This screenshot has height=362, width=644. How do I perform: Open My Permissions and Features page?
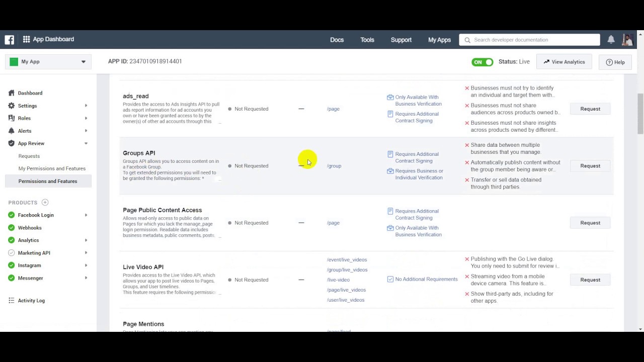[52, 168]
